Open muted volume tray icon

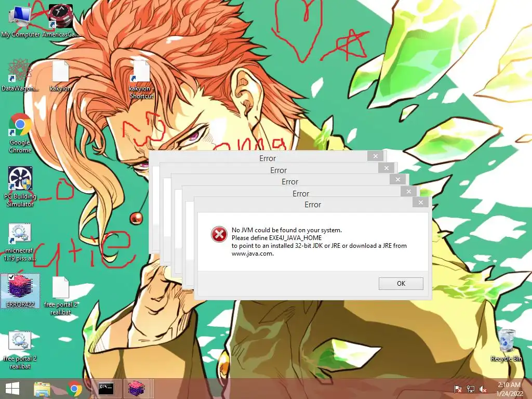(x=483, y=389)
